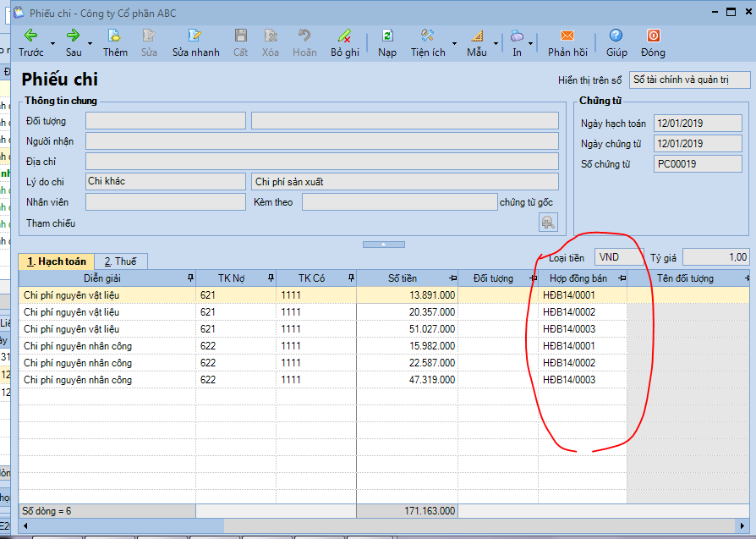Click the Địa chỉ input field

[322, 161]
